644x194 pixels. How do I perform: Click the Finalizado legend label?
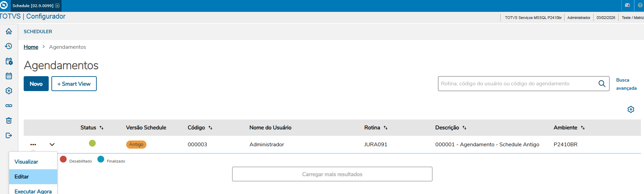pyautogui.click(x=116, y=161)
